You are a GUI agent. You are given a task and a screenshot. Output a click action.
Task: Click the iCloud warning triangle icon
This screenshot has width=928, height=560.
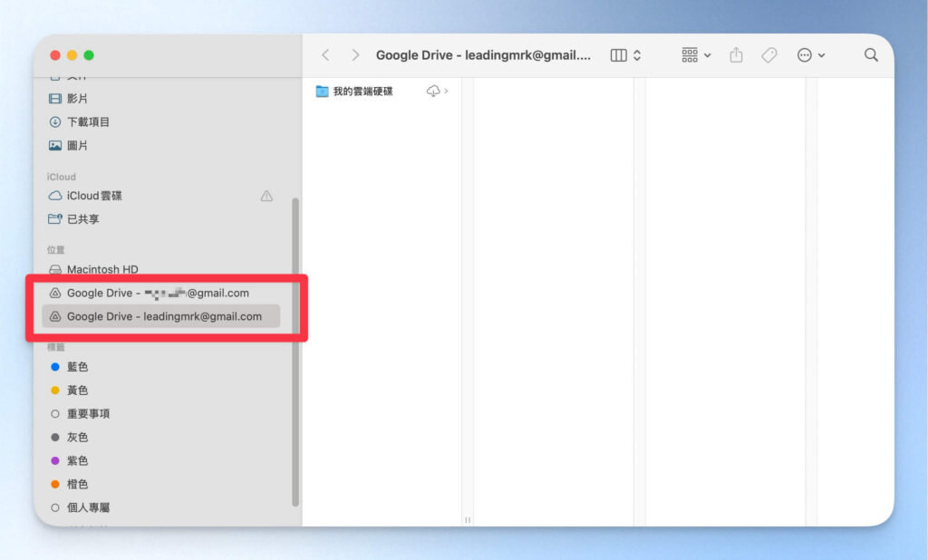click(x=267, y=196)
